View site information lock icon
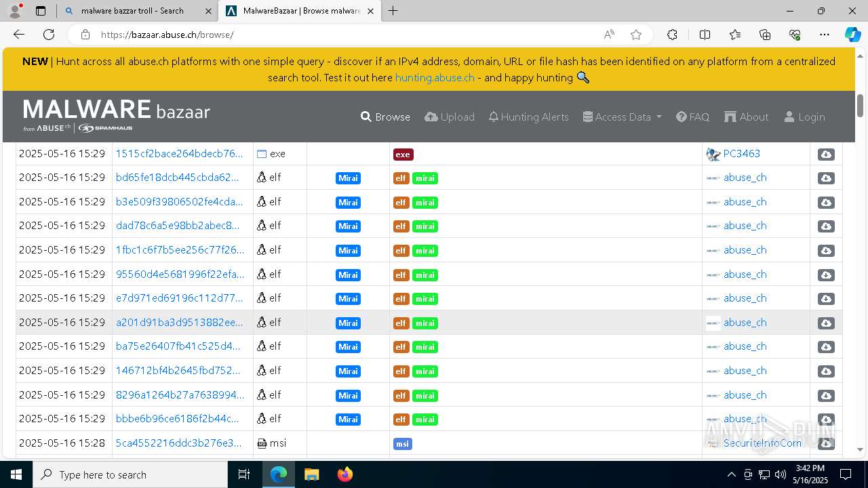 (85, 35)
